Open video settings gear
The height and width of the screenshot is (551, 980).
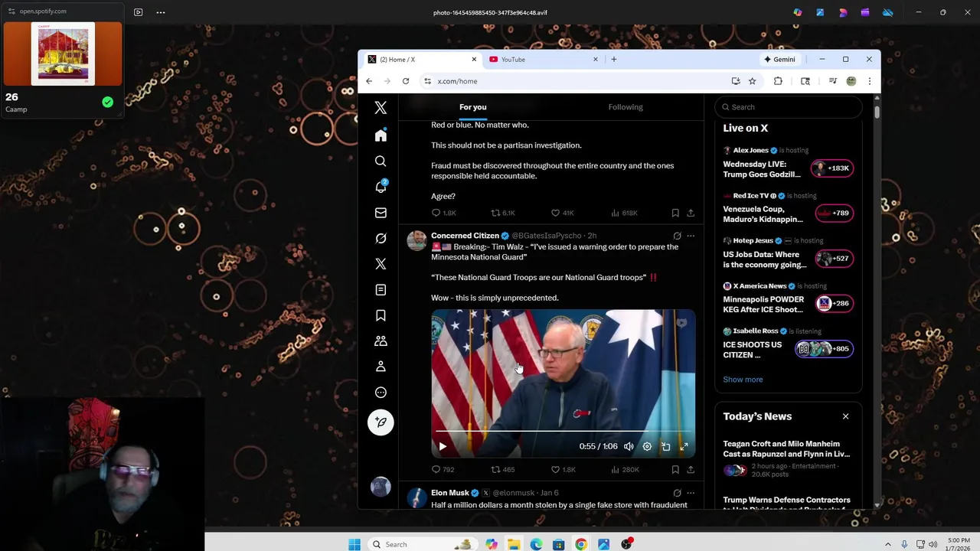[647, 446]
